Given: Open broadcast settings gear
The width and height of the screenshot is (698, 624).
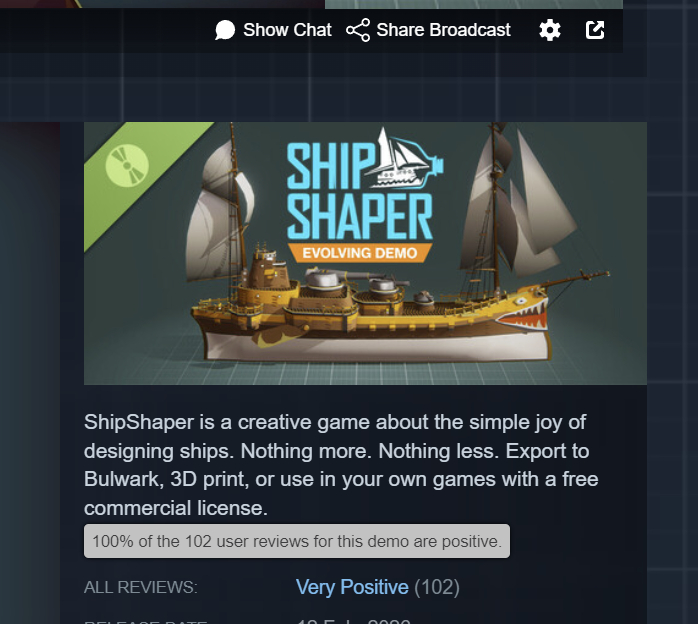Looking at the screenshot, I should click(550, 30).
